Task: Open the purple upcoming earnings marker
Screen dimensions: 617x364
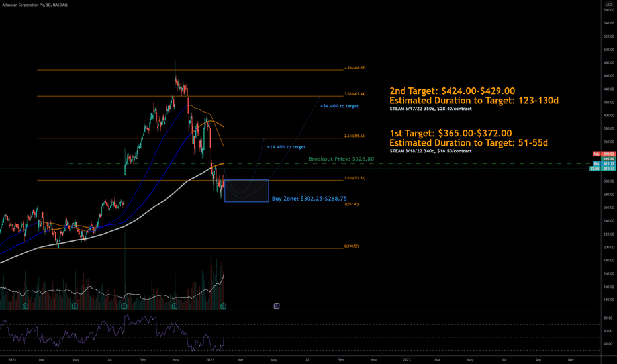Action: pos(277,306)
